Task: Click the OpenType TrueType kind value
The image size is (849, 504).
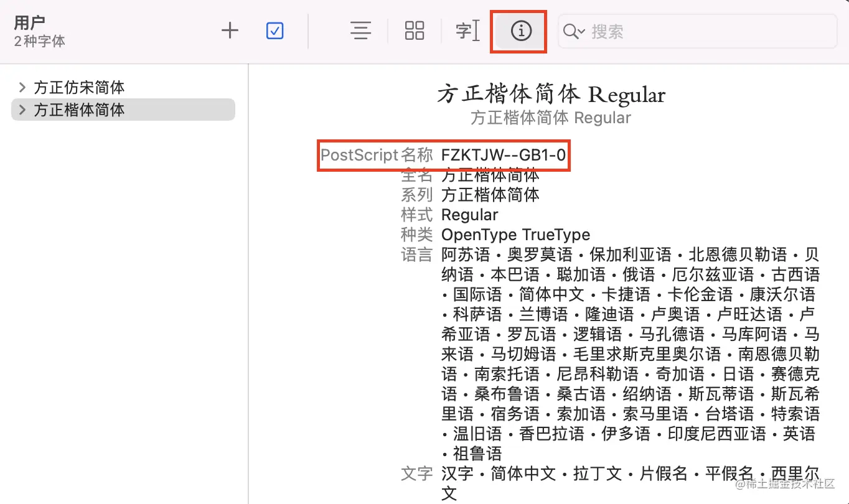Action: click(x=516, y=235)
